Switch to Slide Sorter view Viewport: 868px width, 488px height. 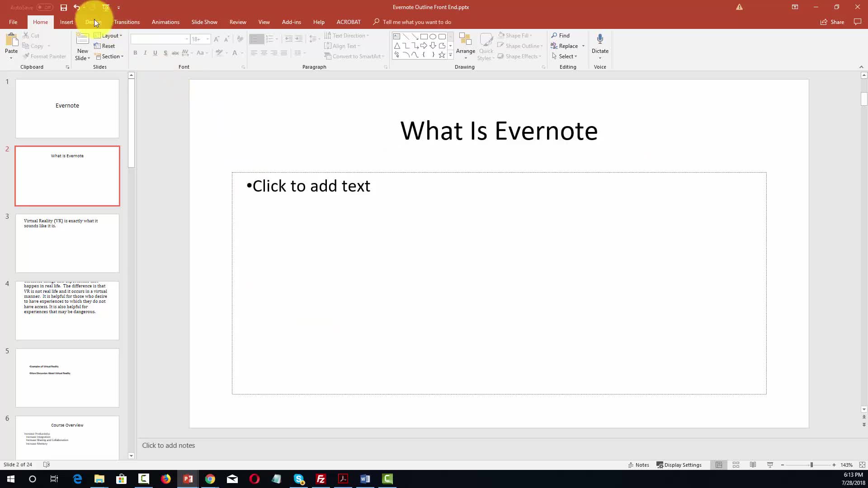[x=736, y=465]
